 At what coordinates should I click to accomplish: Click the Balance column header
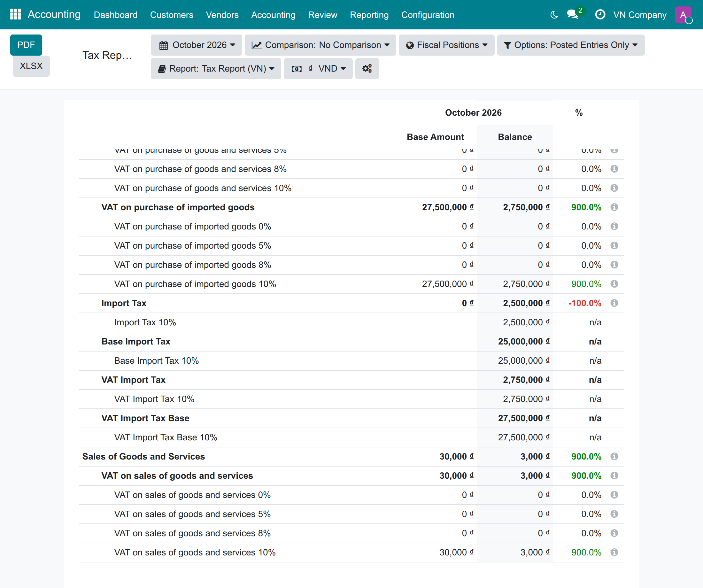(514, 137)
